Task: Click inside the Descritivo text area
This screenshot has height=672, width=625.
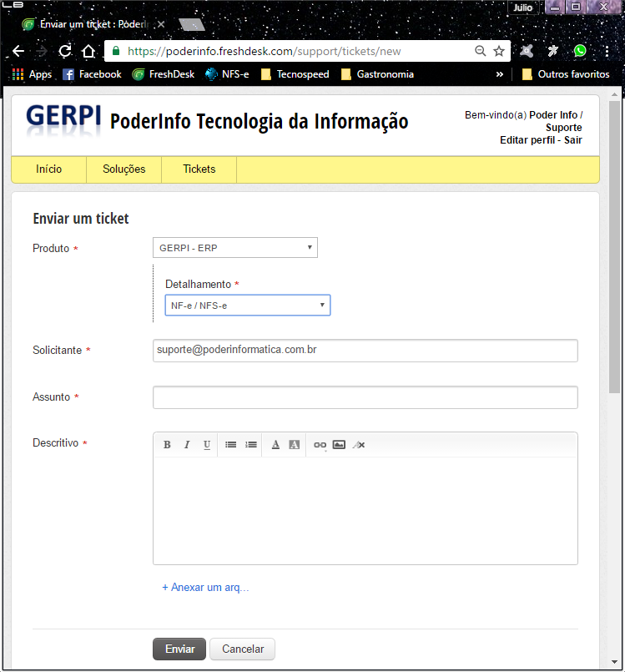Action: coord(365,510)
